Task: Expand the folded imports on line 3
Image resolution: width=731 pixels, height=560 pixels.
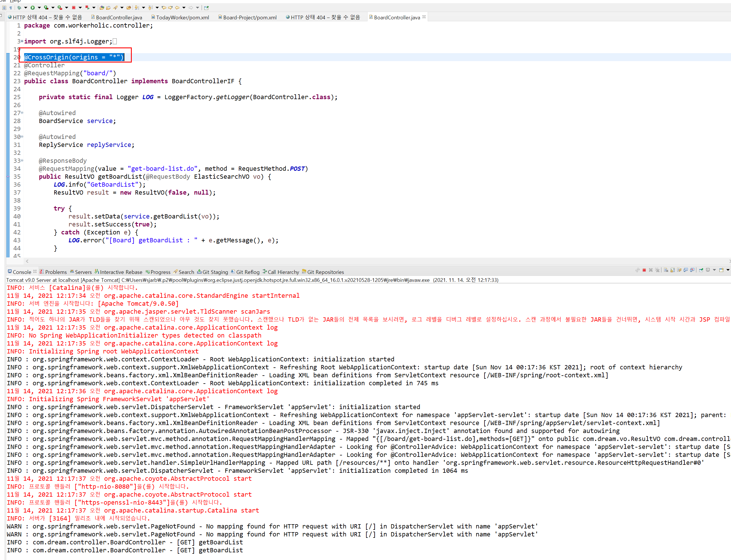Action: [x=22, y=41]
